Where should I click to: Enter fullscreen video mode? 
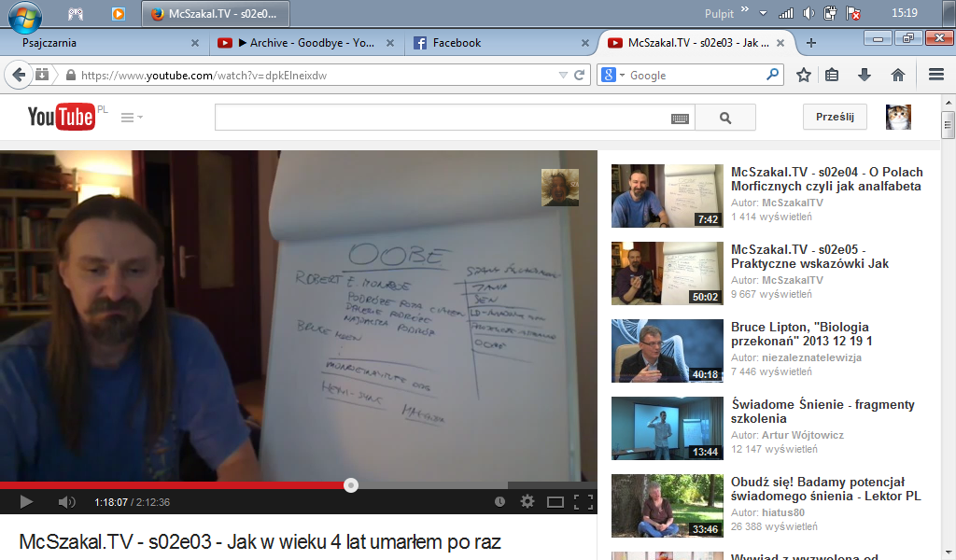tap(583, 502)
